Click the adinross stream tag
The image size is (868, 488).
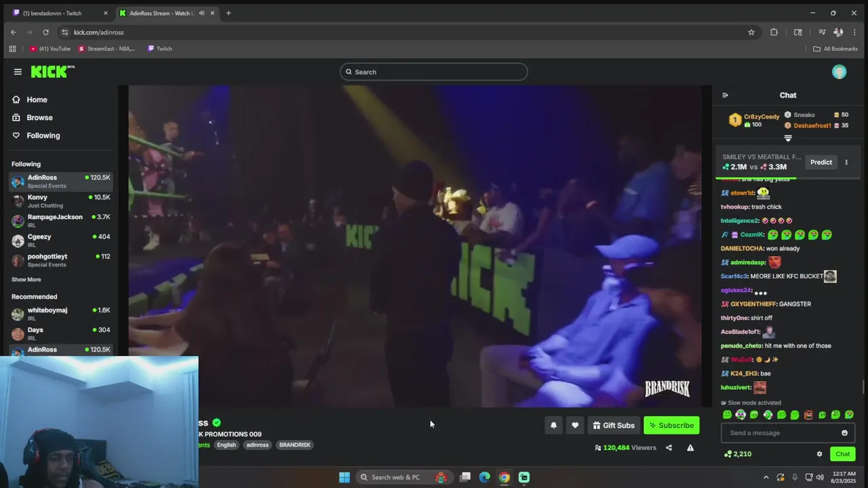pyautogui.click(x=258, y=445)
